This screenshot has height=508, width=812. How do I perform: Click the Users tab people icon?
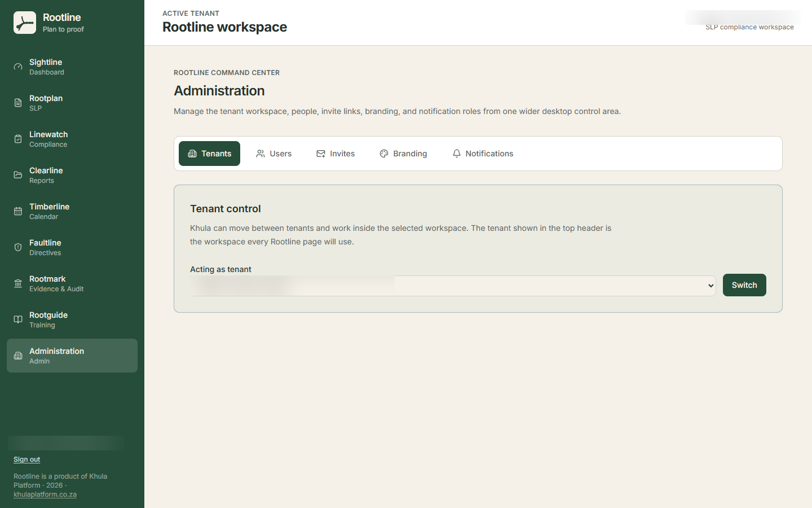(261, 154)
